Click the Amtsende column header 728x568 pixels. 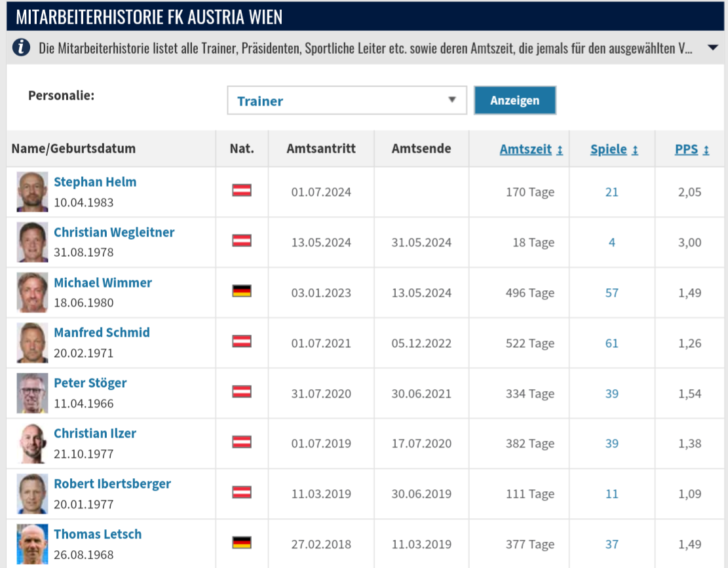pyautogui.click(x=421, y=149)
